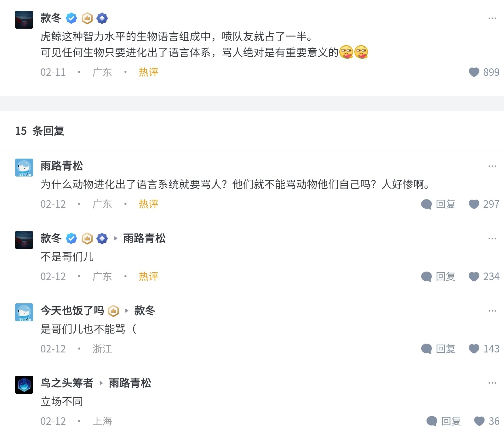Open 鸟之头筹者's blue flask avatar
Image resolution: width=504 pixels, height=433 pixels.
(x=24, y=385)
